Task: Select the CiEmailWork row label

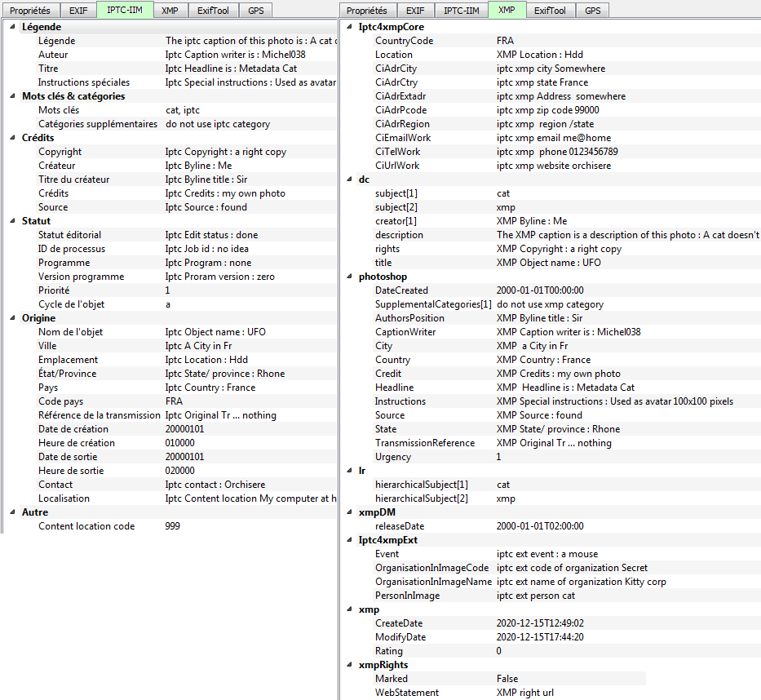Action: pos(403,138)
